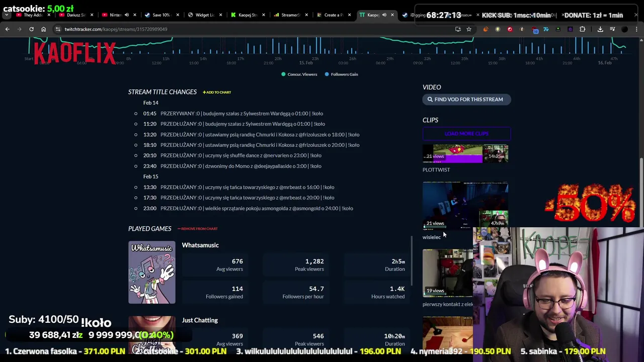Click the Whatsamusic '1,282' Peak viewers value
The image size is (644, 362).
[314, 261]
